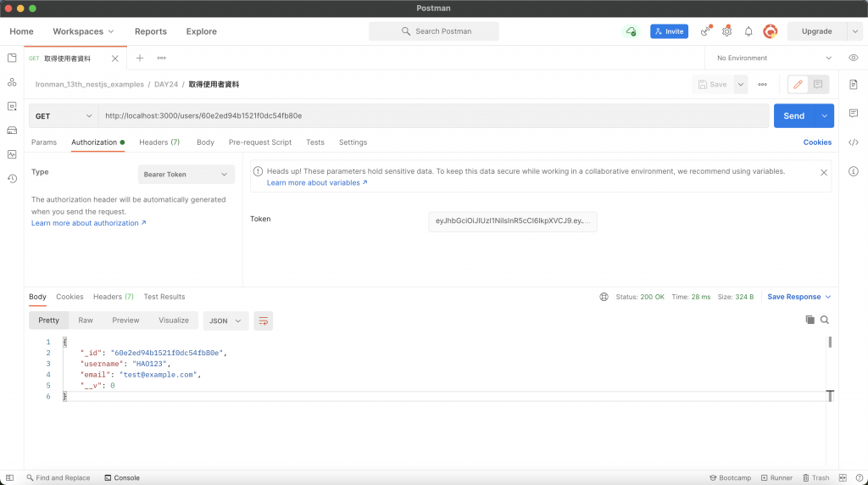The image size is (868, 485).
Task: Open the Cookies link
Action: point(817,142)
